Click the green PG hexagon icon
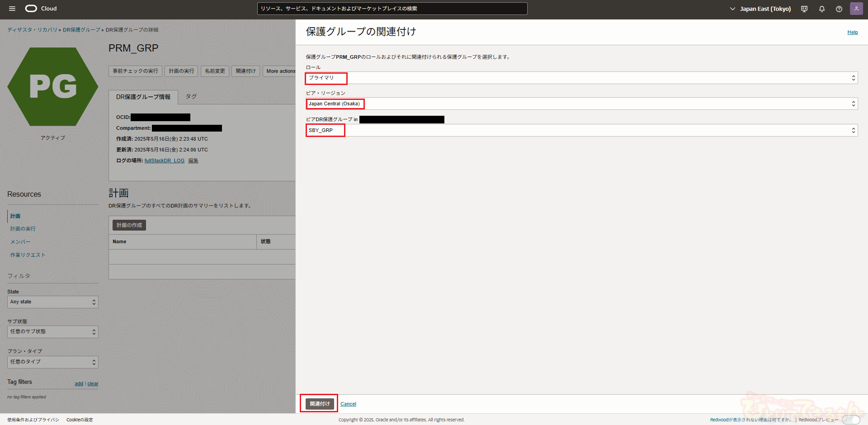Viewport: 868px width, 425px height. point(53,87)
